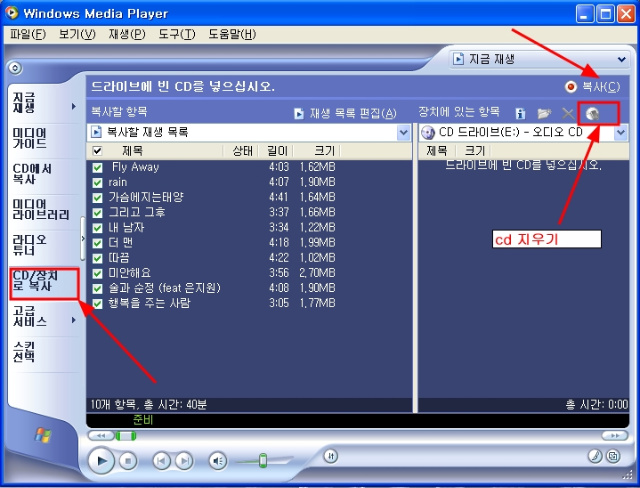
Task: Select the 따끔 track title
Action: pyautogui.click(x=119, y=258)
